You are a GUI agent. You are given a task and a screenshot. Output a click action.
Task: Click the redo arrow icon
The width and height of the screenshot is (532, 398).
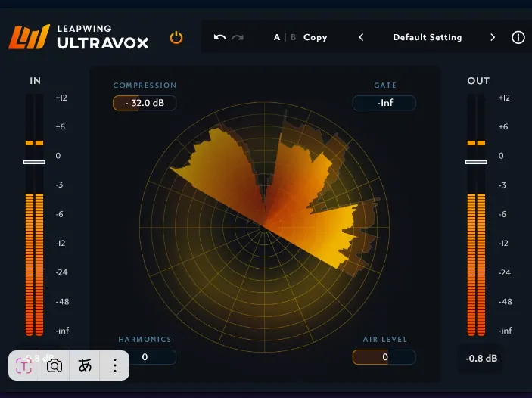click(x=238, y=37)
